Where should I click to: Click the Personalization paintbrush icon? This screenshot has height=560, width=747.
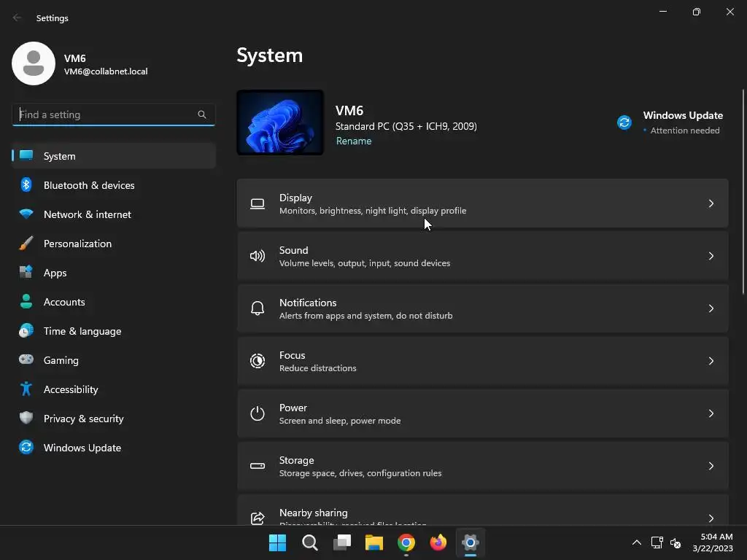(26, 243)
